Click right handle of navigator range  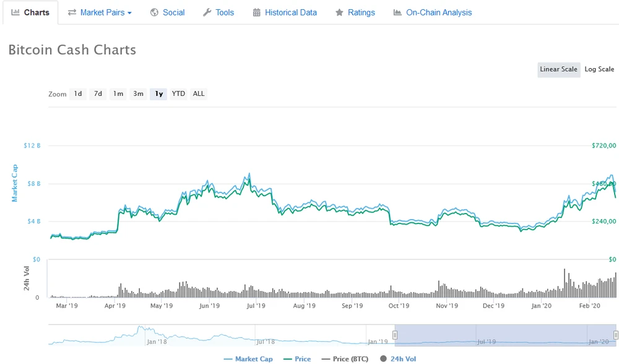(616, 335)
